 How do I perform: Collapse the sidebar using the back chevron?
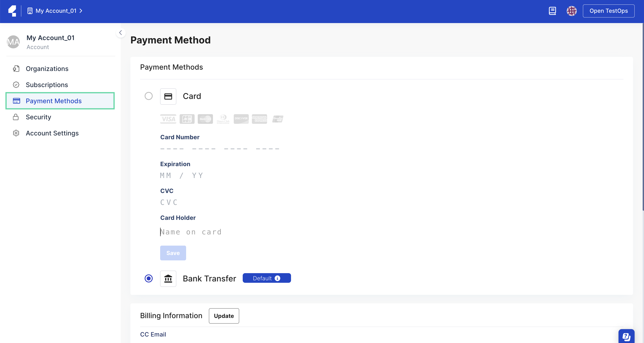tap(121, 32)
